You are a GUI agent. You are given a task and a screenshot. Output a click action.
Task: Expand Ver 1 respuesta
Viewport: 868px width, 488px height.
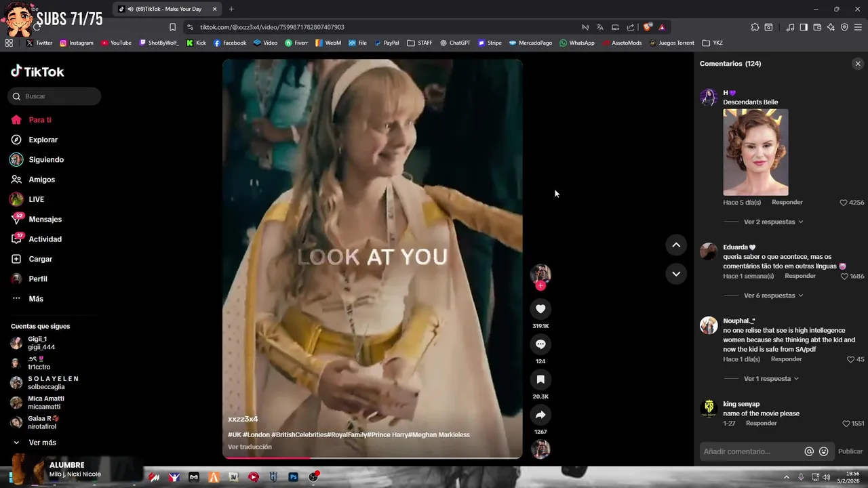pos(771,379)
